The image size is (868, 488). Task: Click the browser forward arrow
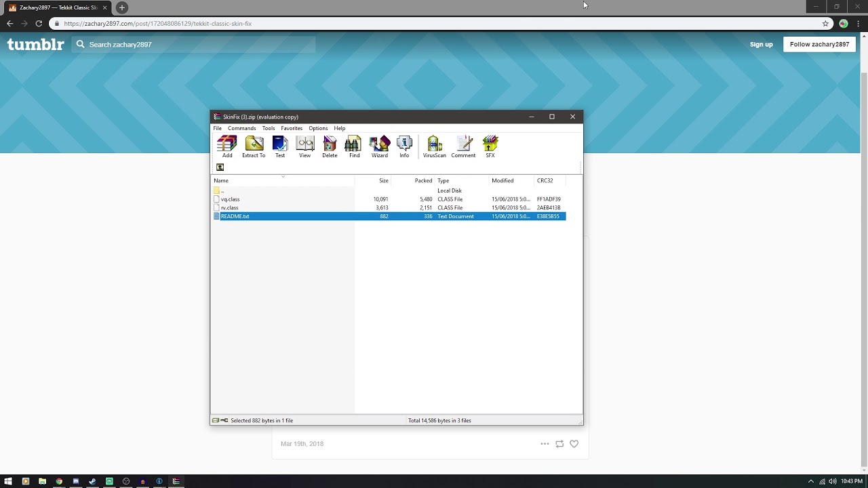point(24,24)
